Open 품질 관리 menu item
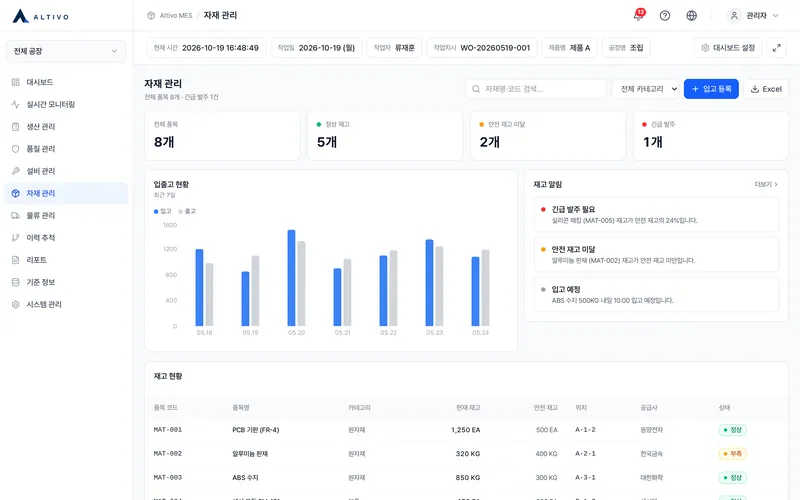This screenshot has width=800, height=500. (66, 149)
